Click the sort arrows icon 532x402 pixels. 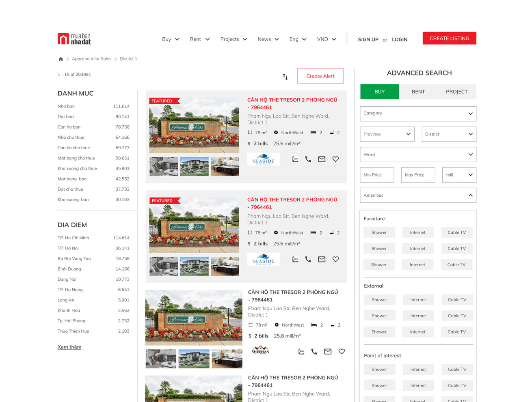(x=285, y=76)
